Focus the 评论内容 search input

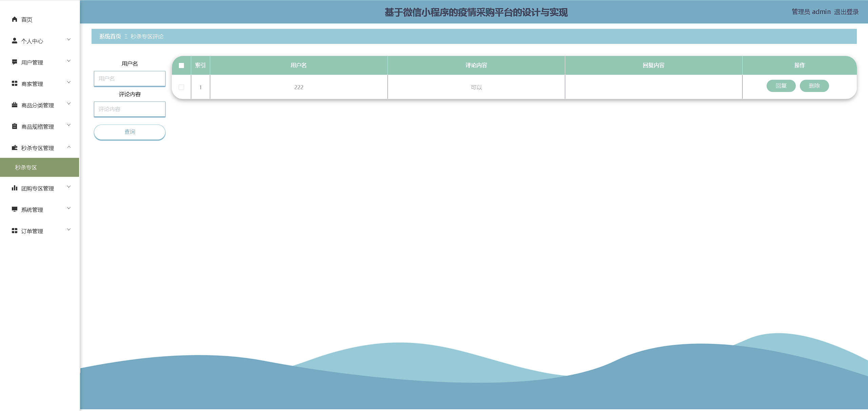tap(130, 109)
